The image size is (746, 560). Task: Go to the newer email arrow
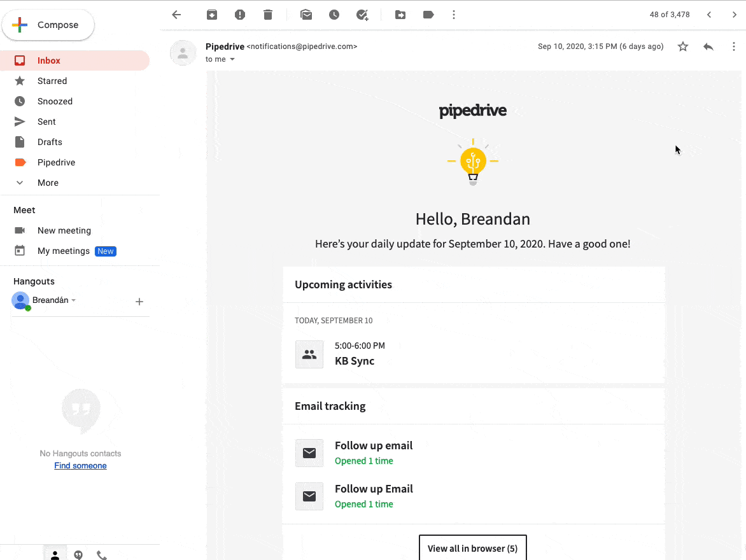click(709, 15)
